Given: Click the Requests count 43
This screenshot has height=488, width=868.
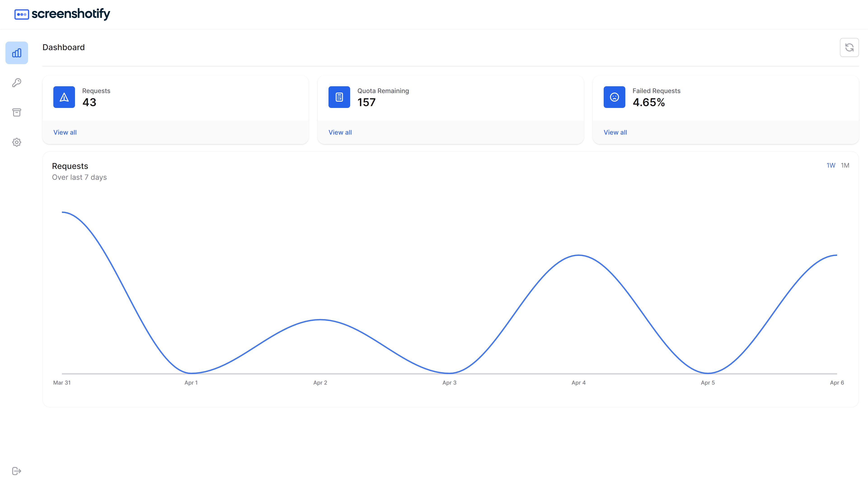Looking at the screenshot, I should [89, 102].
